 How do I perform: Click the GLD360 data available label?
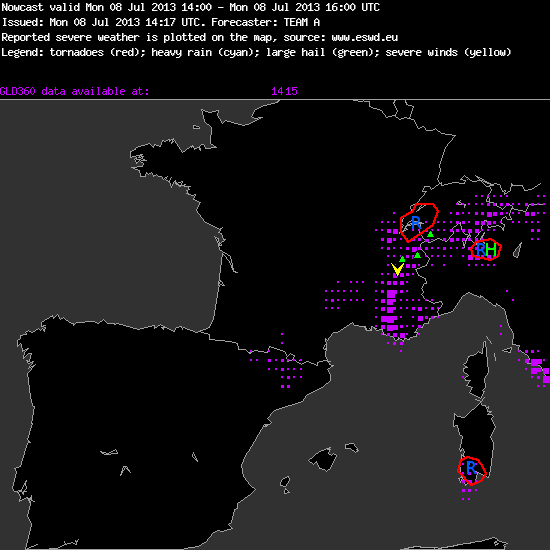click(x=75, y=92)
